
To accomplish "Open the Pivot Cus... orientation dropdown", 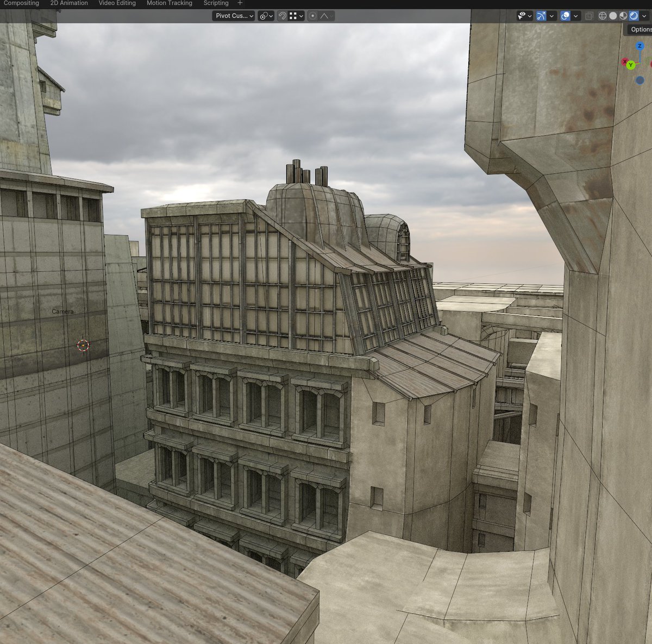I will pos(233,16).
